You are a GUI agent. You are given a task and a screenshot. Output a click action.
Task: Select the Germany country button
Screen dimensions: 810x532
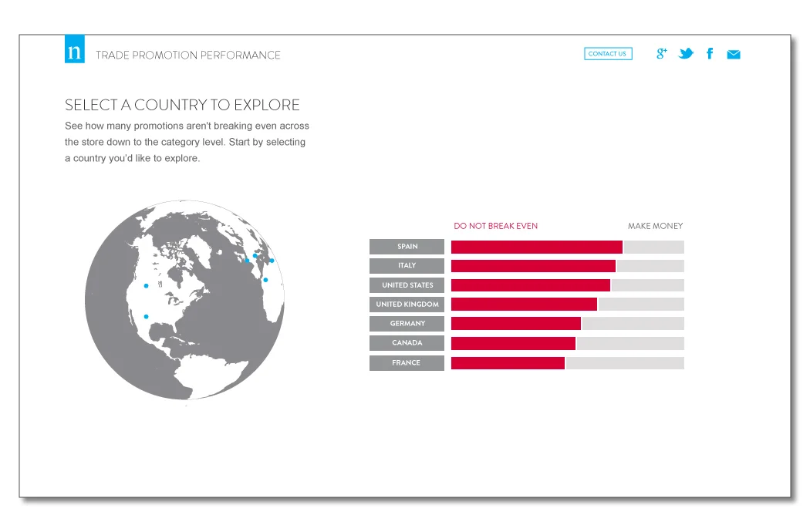click(407, 323)
